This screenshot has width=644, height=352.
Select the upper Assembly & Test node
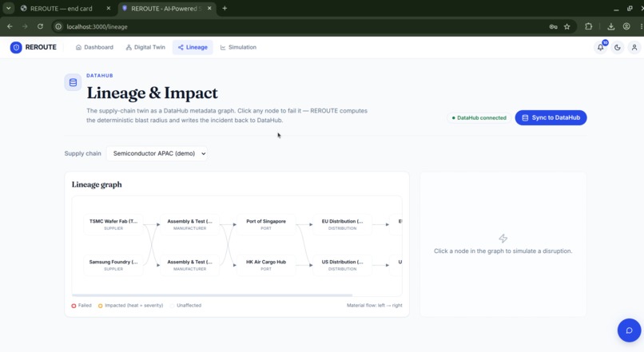point(189,224)
